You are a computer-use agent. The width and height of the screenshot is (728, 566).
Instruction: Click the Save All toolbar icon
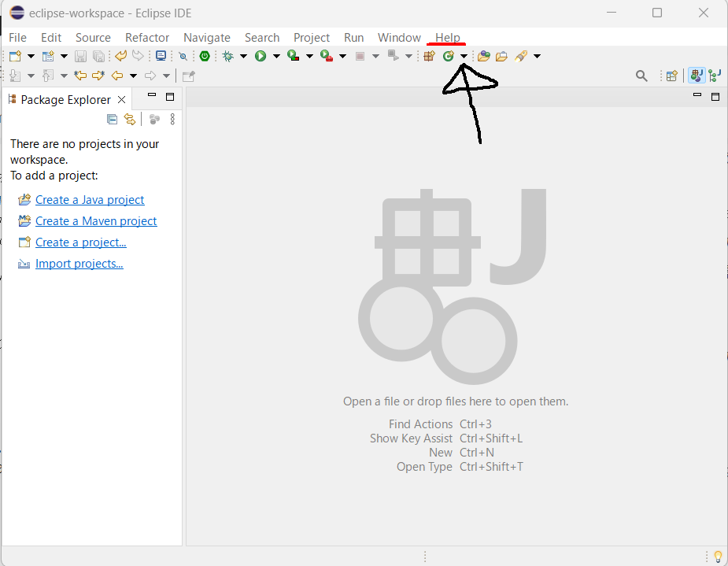click(98, 56)
